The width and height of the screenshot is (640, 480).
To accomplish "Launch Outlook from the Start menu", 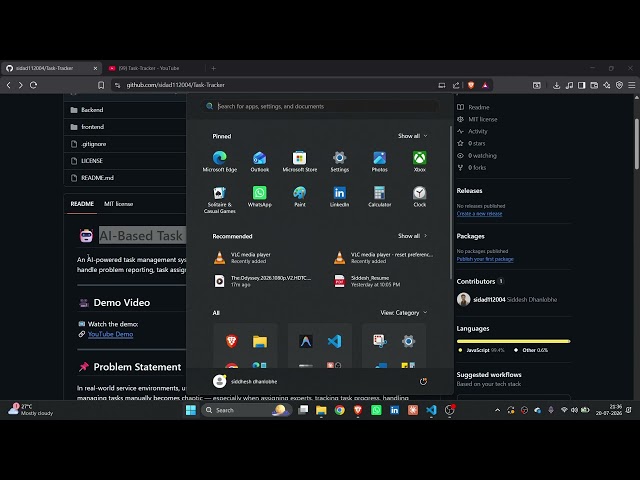I will pos(260,161).
